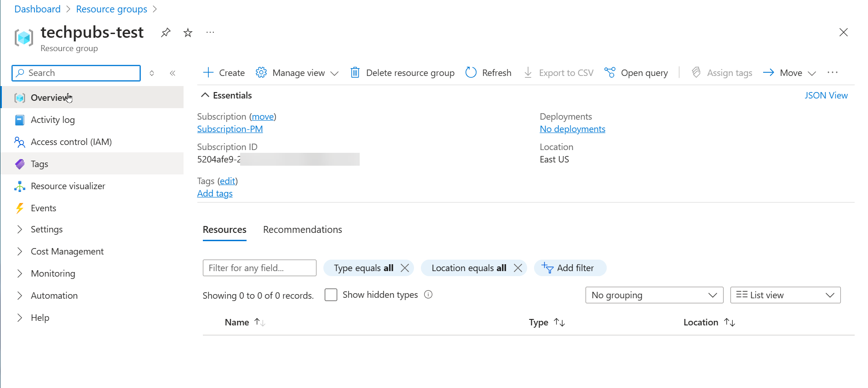Enable the Show hidden types checkbox

pyautogui.click(x=331, y=295)
